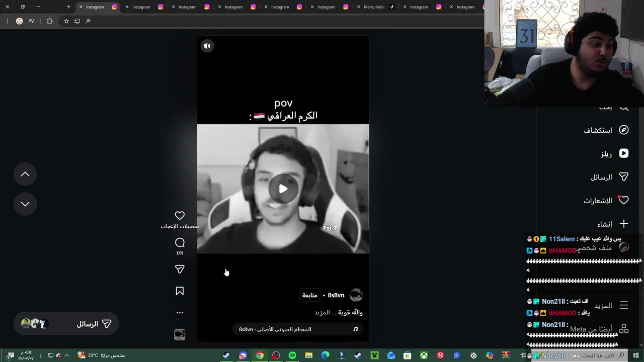Click the notifications heart icon
The width and height of the screenshot is (644, 362).
pyautogui.click(x=624, y=200)
